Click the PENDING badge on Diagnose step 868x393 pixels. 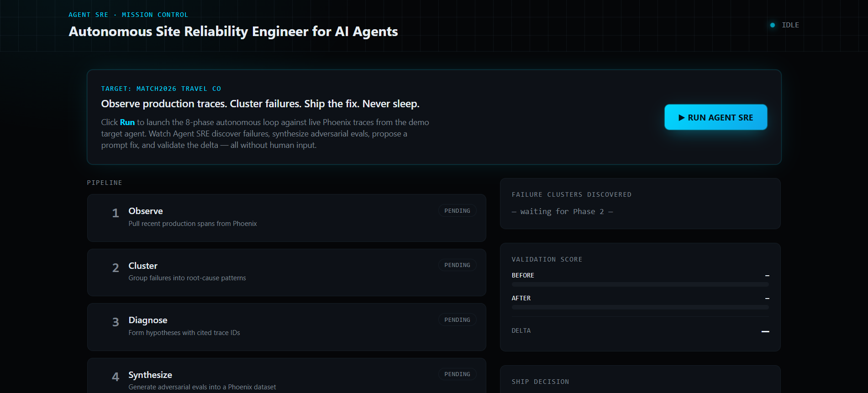(457, 320)
